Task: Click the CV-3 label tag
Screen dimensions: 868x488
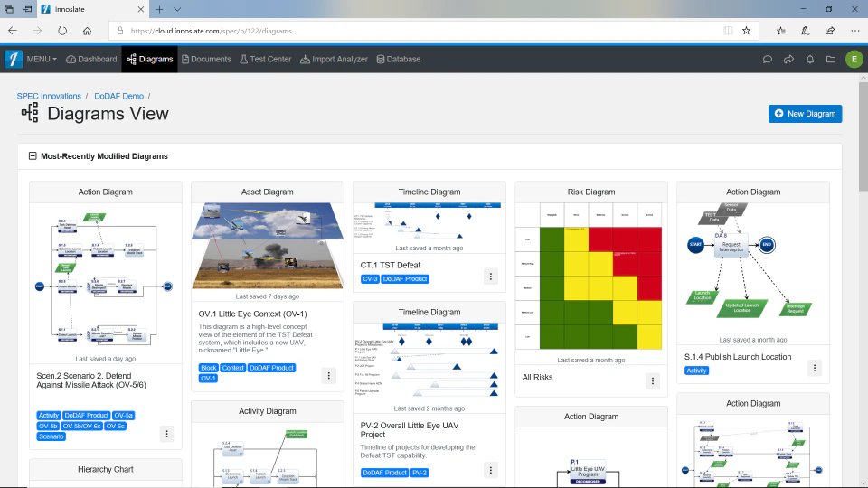Action: 370,279
